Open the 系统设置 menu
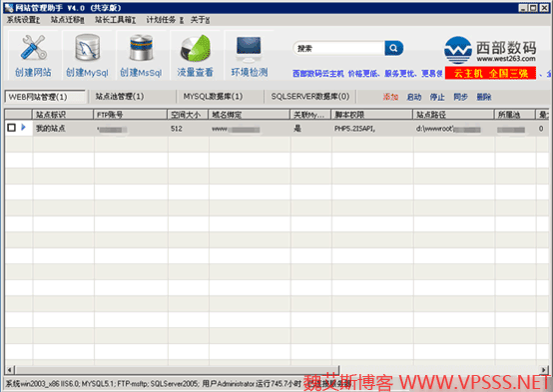 pos(23,20)
